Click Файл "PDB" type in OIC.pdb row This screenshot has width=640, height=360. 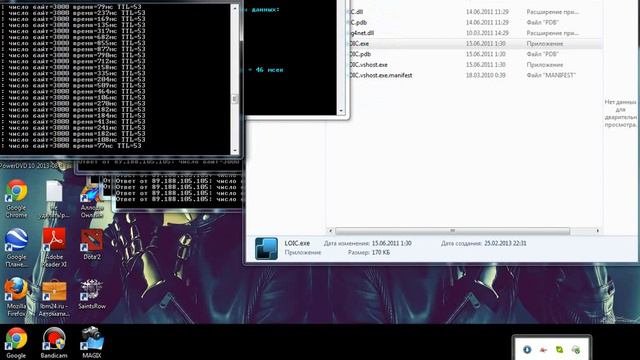(x=542, y=54)
